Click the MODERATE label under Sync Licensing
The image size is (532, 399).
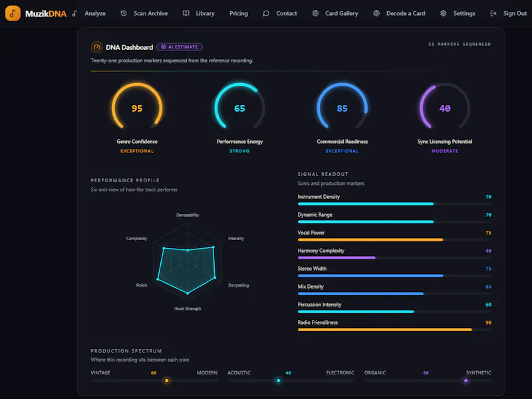click(445, 151)
